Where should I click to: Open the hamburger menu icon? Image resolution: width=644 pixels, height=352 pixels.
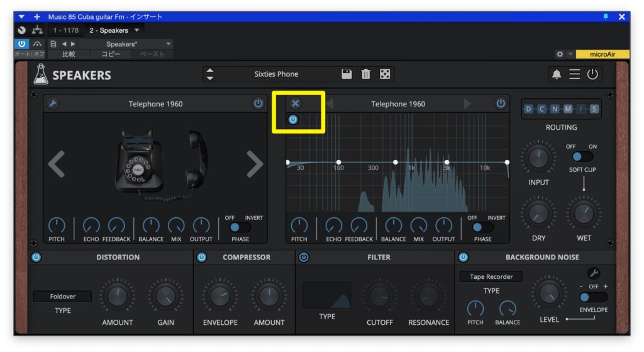coord(574,74)
